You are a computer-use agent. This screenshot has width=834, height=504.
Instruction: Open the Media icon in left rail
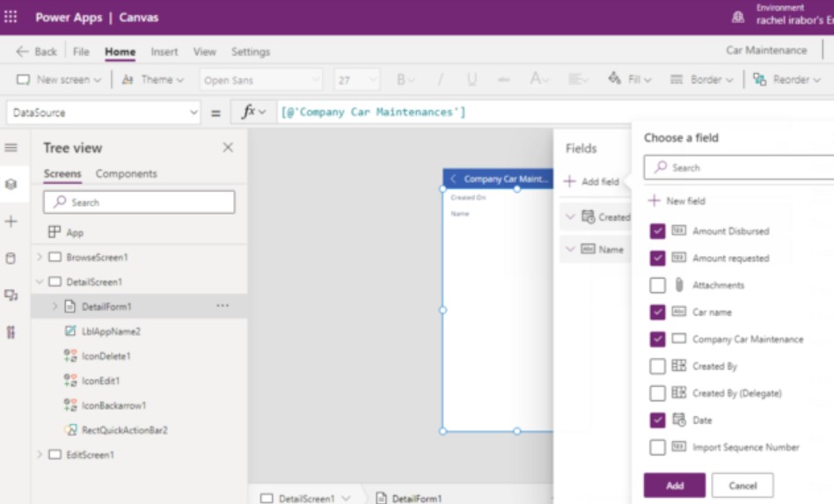click(x=11, y=295)
